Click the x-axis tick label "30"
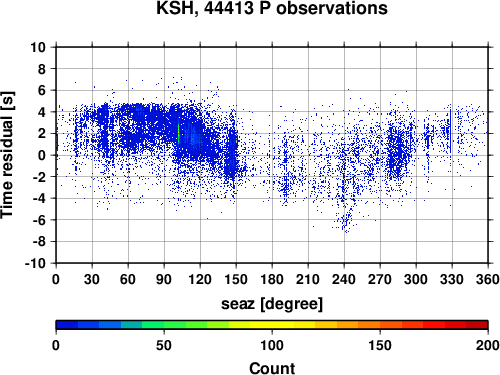This screenshot has width=500, height=375. point(92,279)
